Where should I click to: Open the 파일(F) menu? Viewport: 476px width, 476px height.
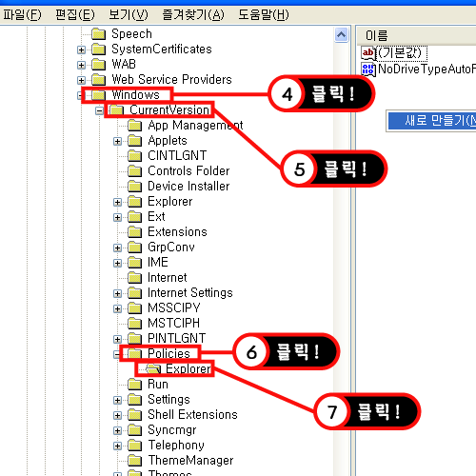tap(22, 14)
